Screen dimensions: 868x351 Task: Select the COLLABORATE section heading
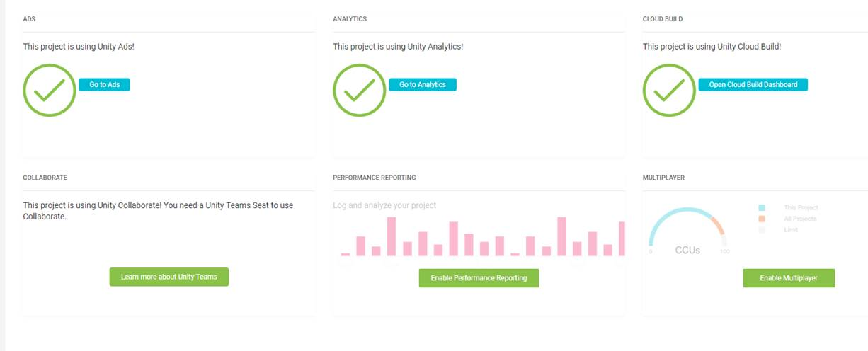tap(45, 178)
